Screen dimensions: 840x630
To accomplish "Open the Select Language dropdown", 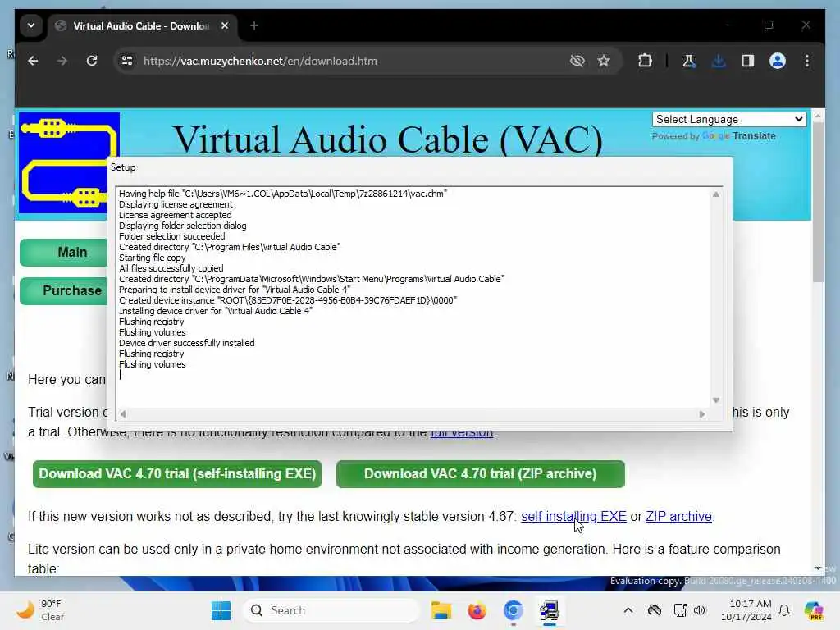I will click(729, 120).
